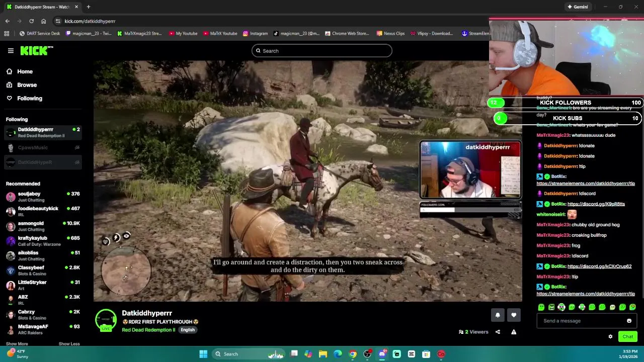
Task: Open Windows Start menu
Action: 203,354
